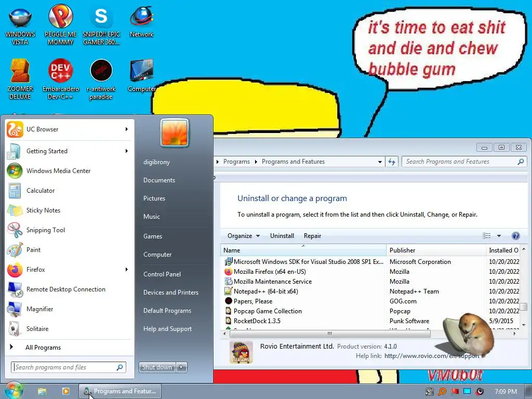Select Mozilla Firefox (x64 en-US) row
The height and width of the screenshot is (399, 532).
[x=370, y=271]
